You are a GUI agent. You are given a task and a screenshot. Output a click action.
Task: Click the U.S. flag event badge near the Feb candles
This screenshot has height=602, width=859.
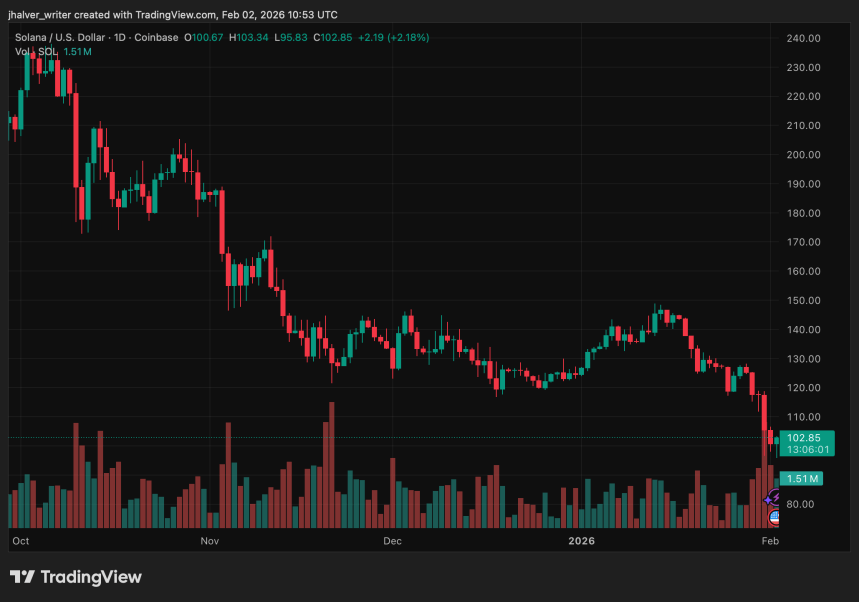(x=774, y=517)
